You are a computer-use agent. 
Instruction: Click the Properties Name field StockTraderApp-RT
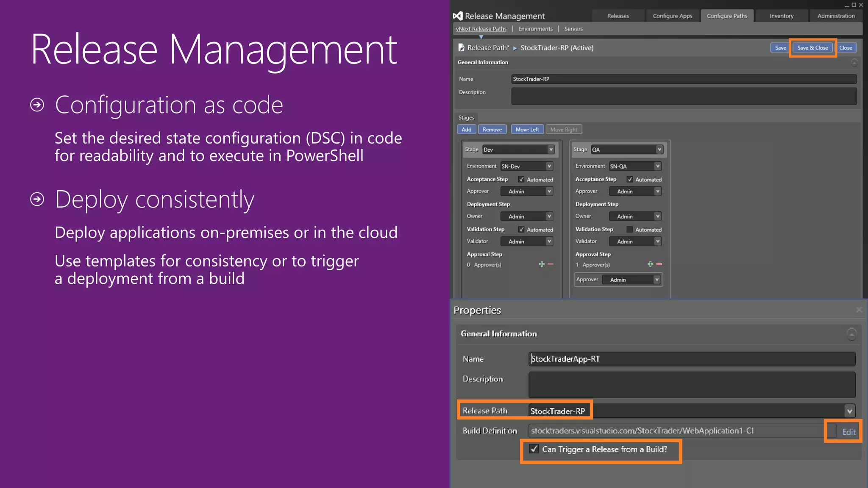[692, 359]
